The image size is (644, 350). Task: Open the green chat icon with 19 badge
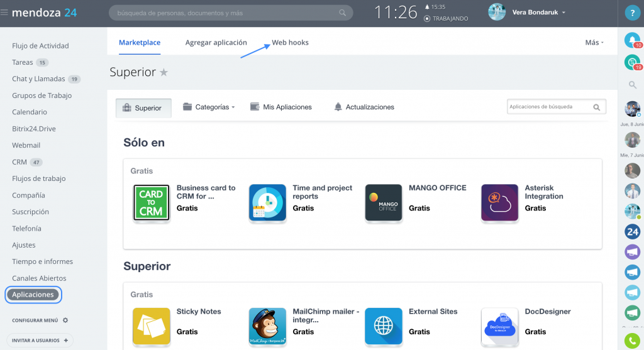pos(633,62)
